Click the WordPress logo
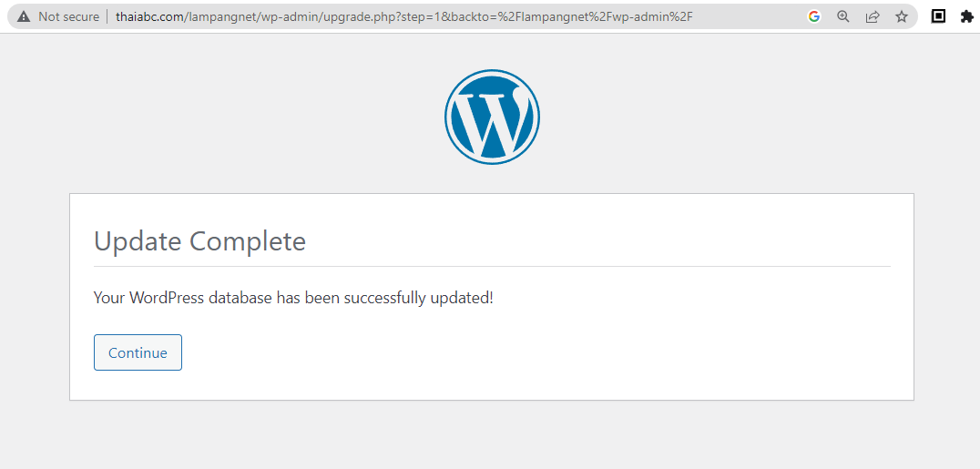This screenshot has width=980, height=469. [492, 117]
